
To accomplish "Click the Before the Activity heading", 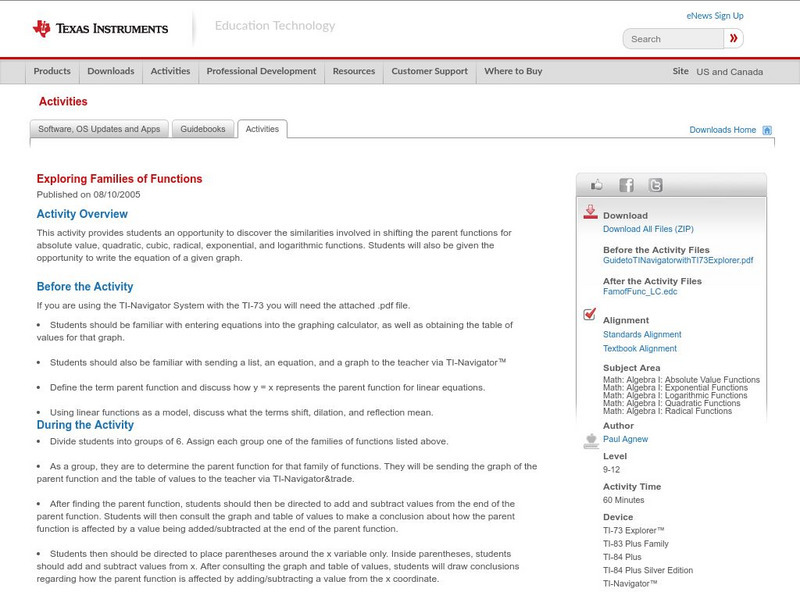I will pos(85,286).
